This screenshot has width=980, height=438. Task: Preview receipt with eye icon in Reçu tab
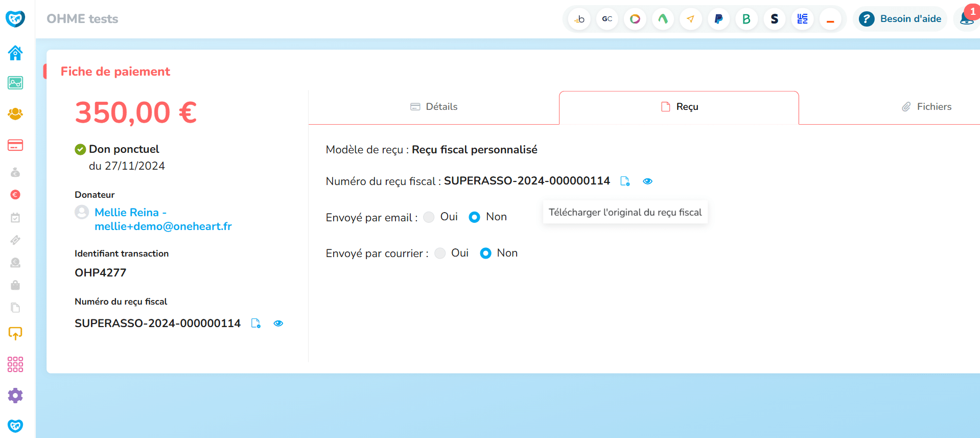(647, 181)
